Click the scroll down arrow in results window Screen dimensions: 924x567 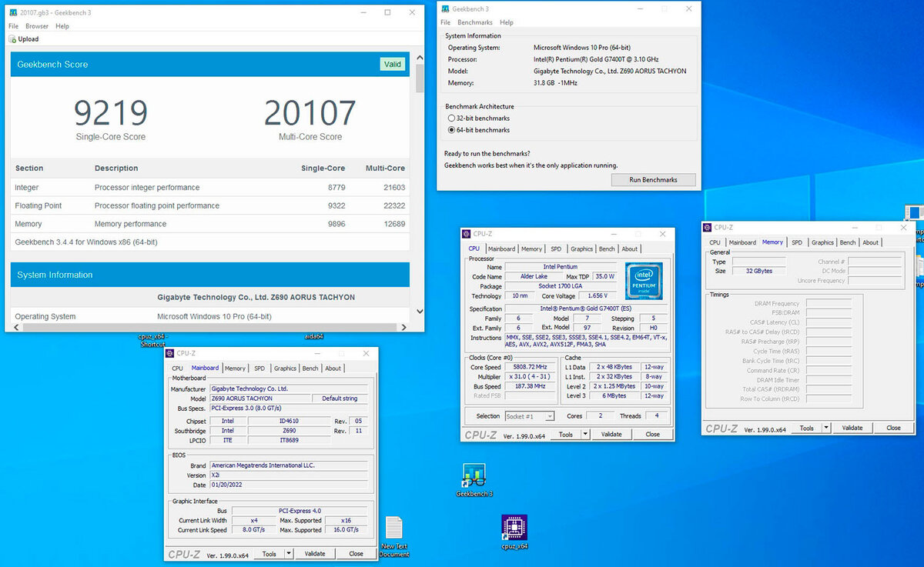pyautogui.click(x=420, y=311)
